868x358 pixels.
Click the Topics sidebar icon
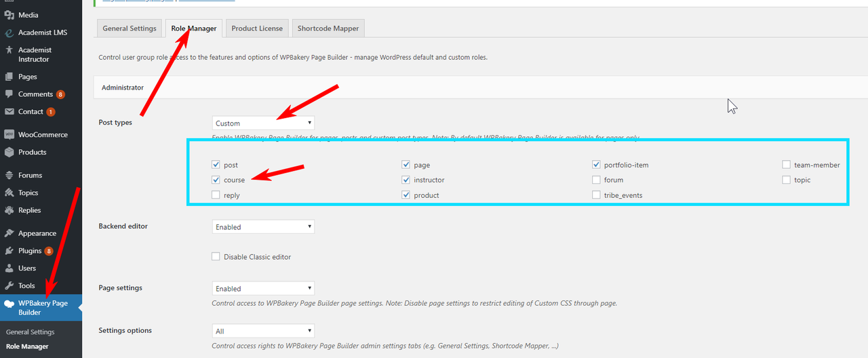click(x=9, y=193)
